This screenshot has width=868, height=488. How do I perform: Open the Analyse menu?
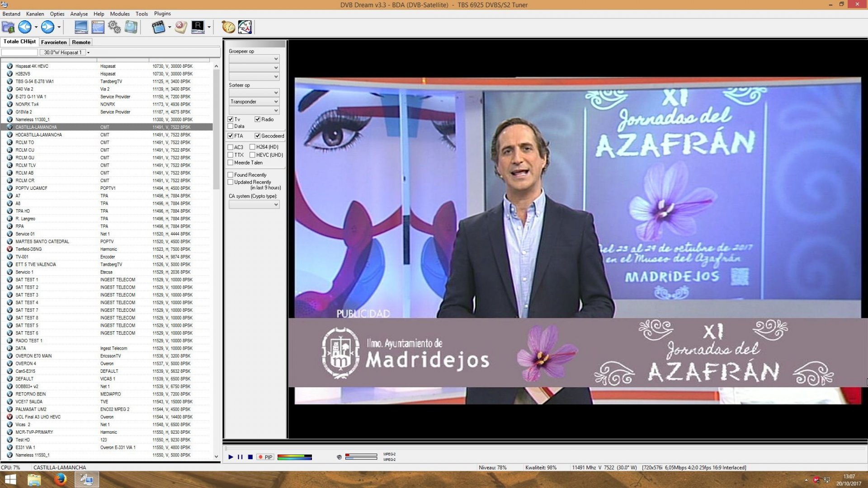79,14
